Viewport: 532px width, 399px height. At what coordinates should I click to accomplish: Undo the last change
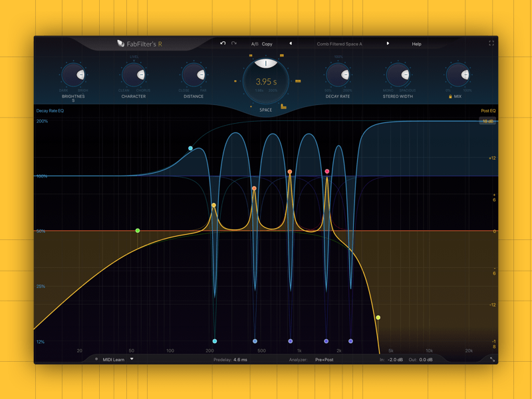[x=223, y=43]
